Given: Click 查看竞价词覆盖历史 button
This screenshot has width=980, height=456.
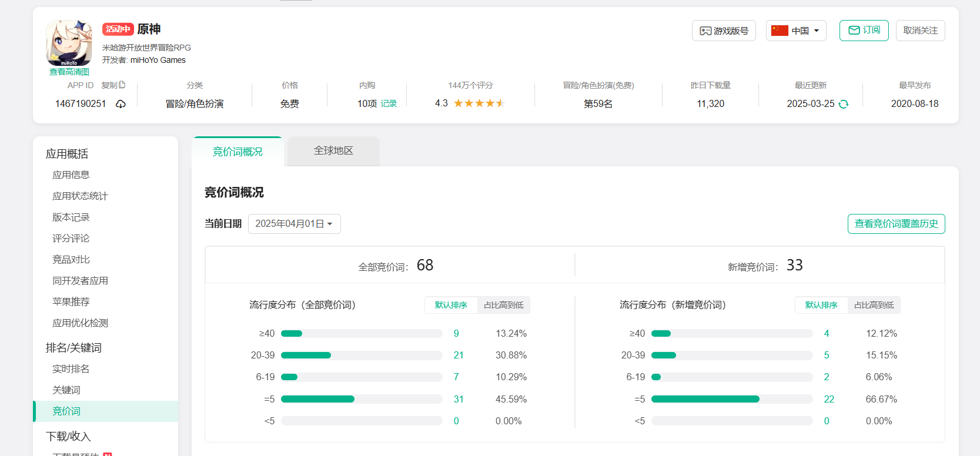Looking at the screenshot, I should [x=896, y=224].
